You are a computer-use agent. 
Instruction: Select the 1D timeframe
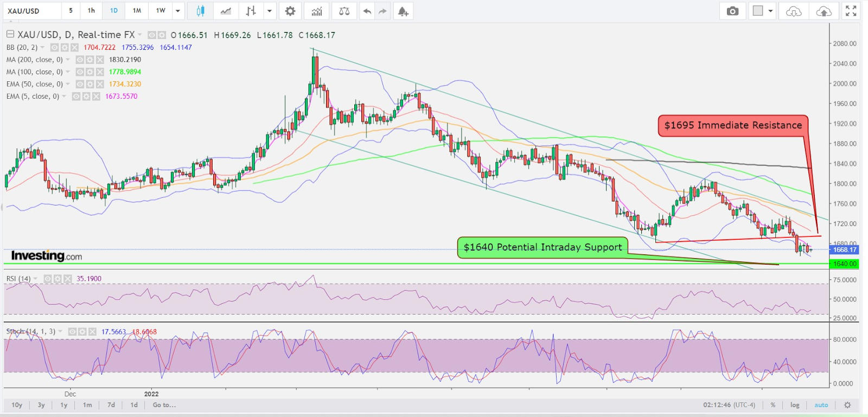click(x=114, y=11)
